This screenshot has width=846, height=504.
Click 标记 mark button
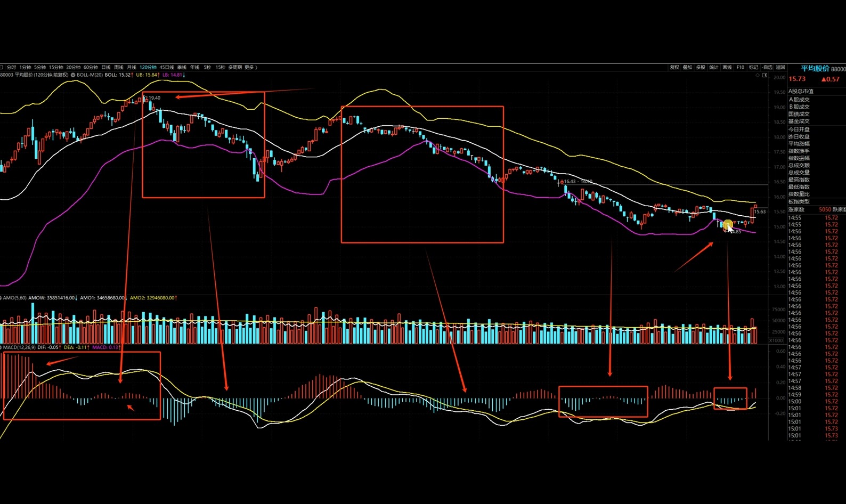753,67
